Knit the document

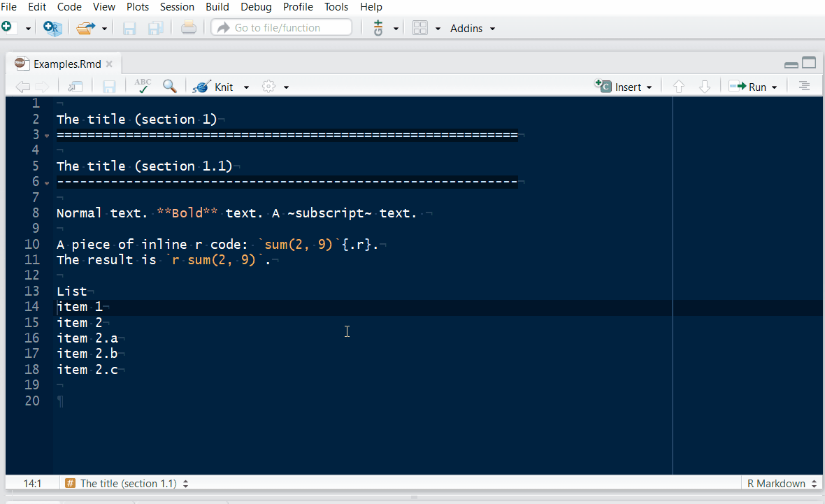213,87
